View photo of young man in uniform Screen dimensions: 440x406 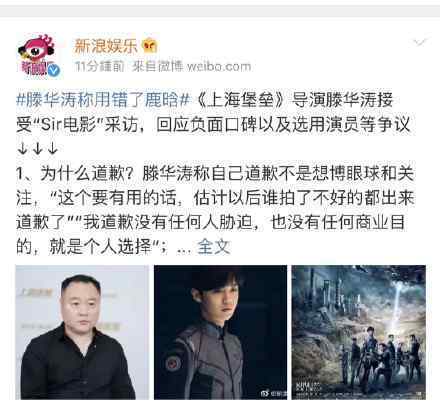click(x=220, y=332)
